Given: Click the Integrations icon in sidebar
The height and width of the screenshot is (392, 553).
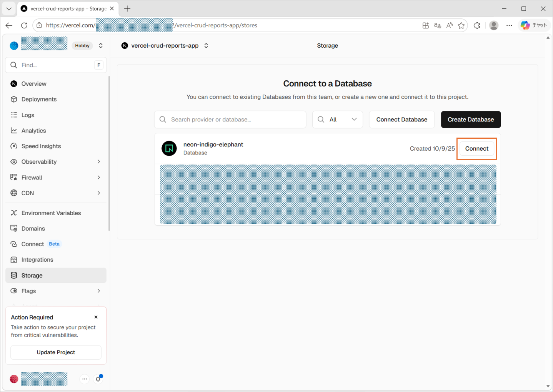Looking at the screenshot, I should [14, 260].
